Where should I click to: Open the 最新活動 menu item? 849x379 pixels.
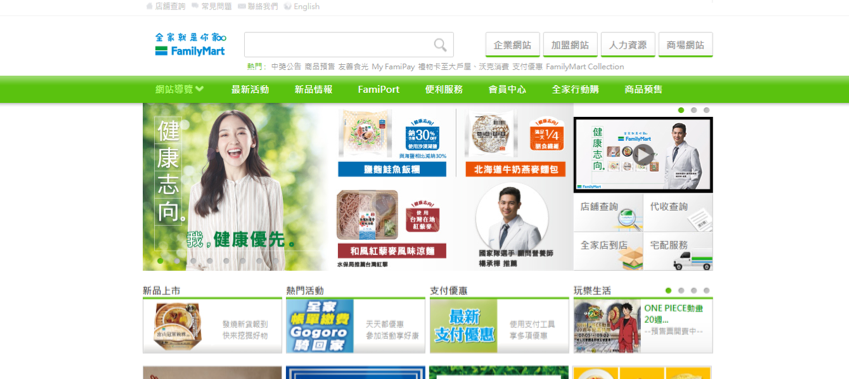click(250, 89)
